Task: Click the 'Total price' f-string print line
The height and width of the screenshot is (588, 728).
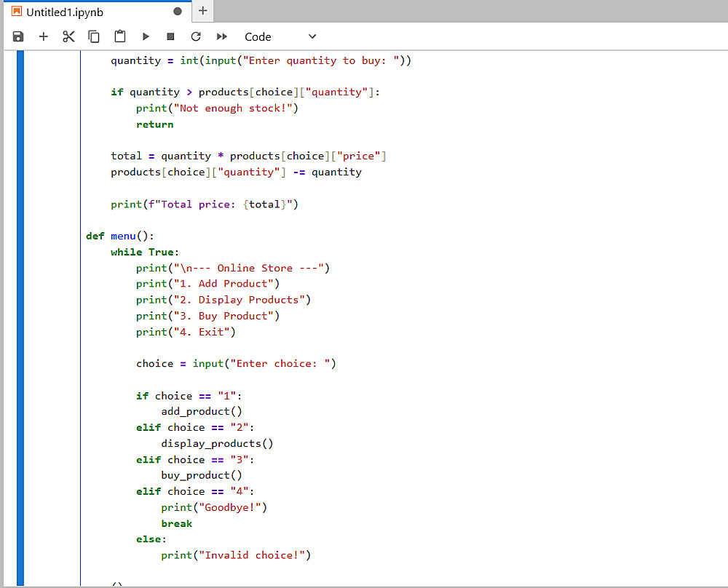Action: 205,204
